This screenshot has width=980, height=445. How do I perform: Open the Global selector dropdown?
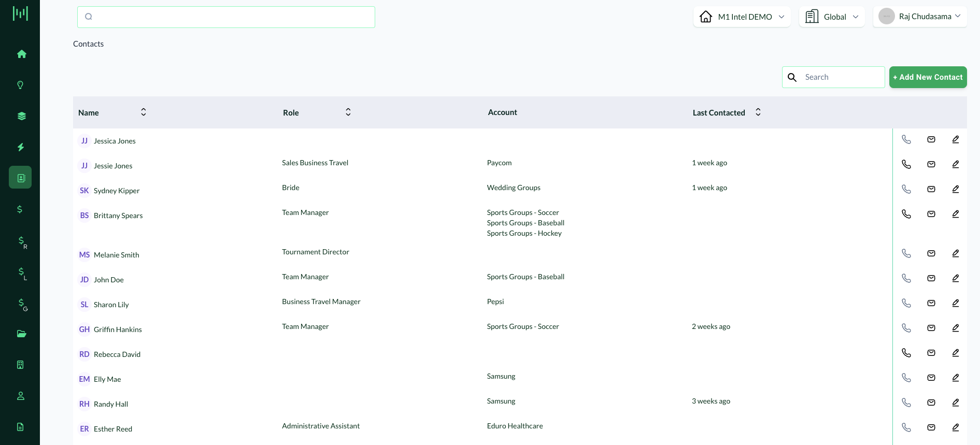(x=831, y=17)
